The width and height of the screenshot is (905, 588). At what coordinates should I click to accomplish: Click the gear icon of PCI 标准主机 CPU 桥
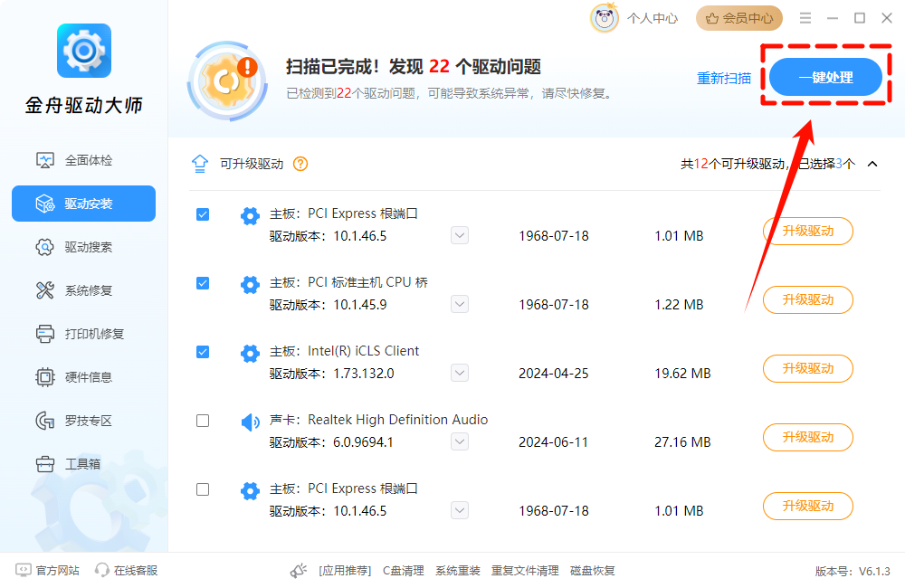[250, 284]
